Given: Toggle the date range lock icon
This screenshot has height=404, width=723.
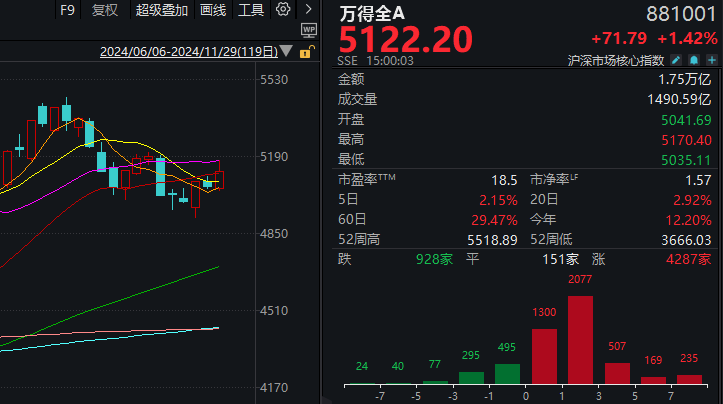Looking at the screenshot, I should point(307,52).
